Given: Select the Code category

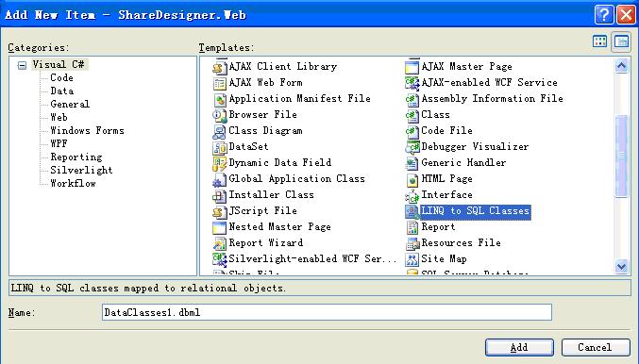Looking at the screenshot, I should pos(61,77).
